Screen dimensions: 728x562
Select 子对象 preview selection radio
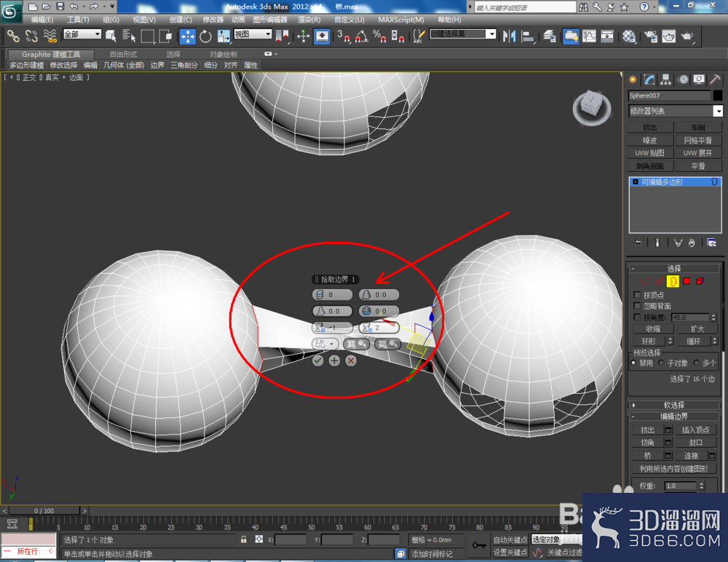click(x=661, y=363)
